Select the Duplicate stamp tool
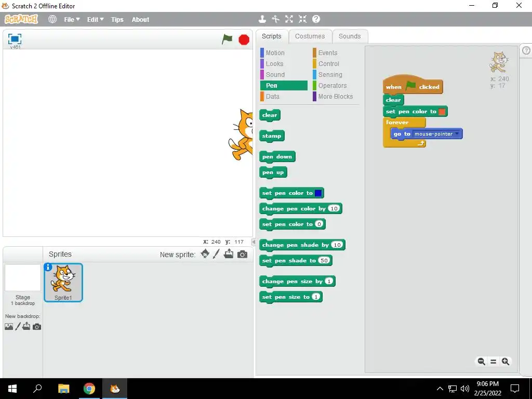The height and width of the screenshot is (399, 532). (262, 19)
